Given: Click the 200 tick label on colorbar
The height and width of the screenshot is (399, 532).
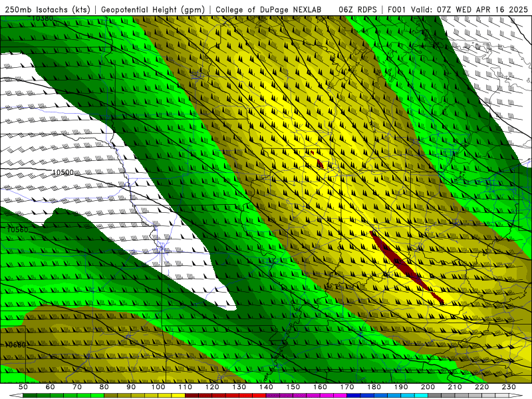Looking at the screenshot, I should (x=428, y=387).
